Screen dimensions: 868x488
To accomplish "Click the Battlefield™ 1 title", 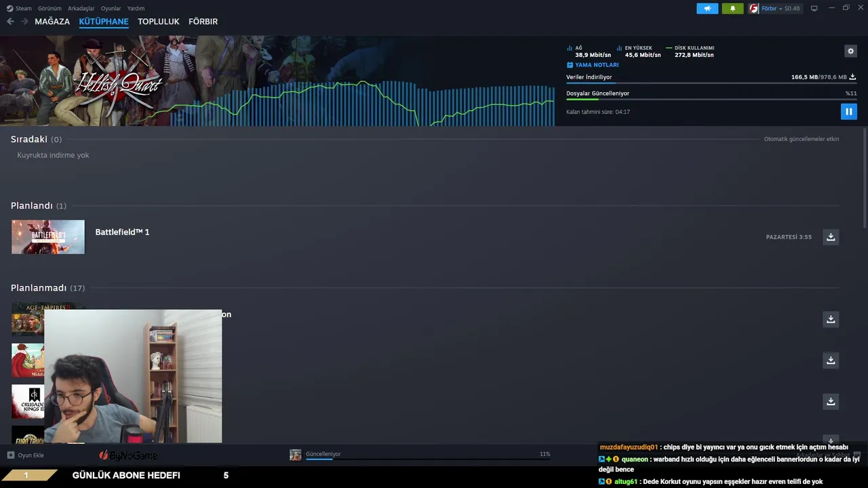I will coord(122,232).
